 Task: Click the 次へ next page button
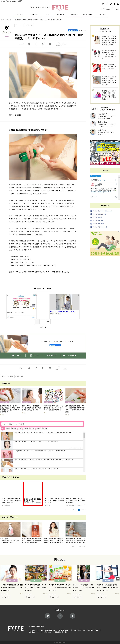48,322
